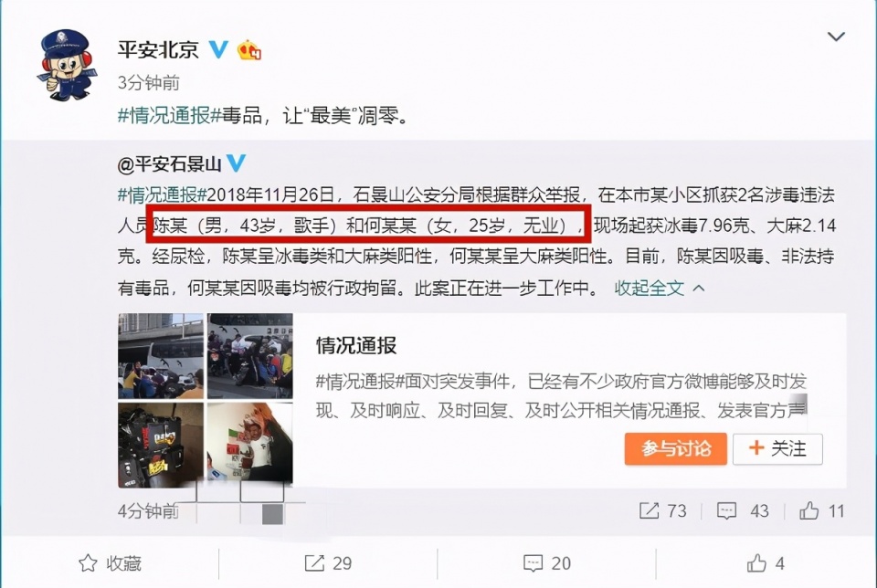Viewport: 877px width, 588px height.
Task: Repost via bottom share icon showing 29
Action: 328,563
